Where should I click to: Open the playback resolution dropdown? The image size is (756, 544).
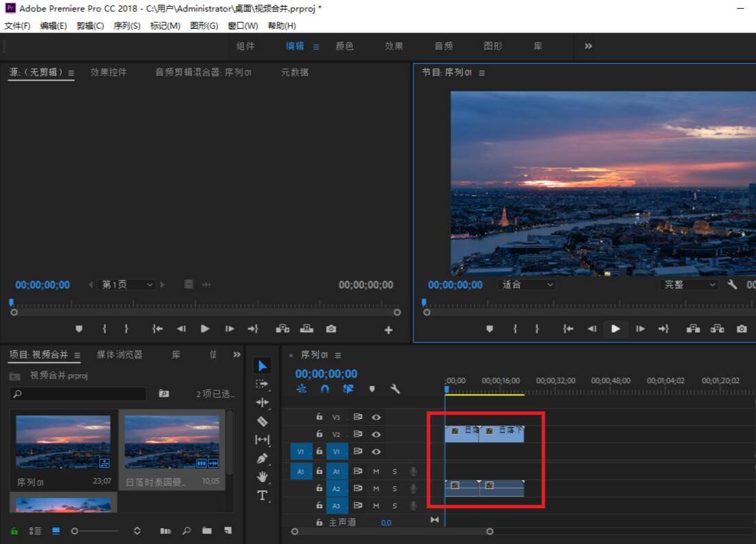coord(689,285)
